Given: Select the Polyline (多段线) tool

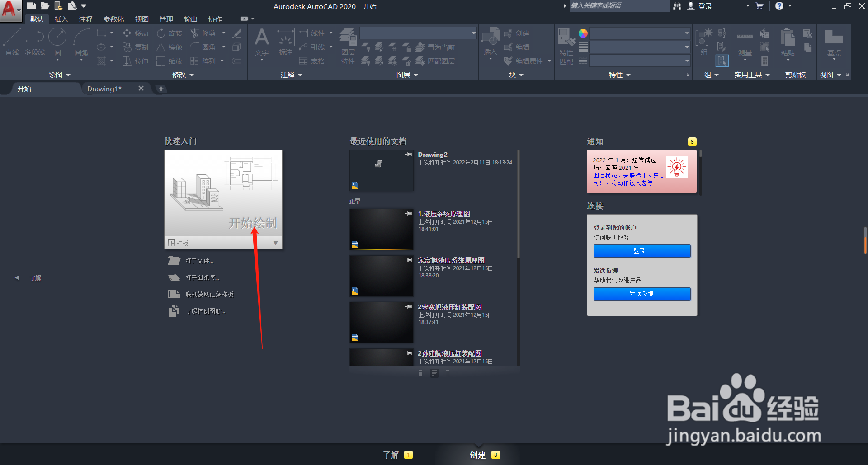Looking at the screenshot, I should [x=35, y=42].
